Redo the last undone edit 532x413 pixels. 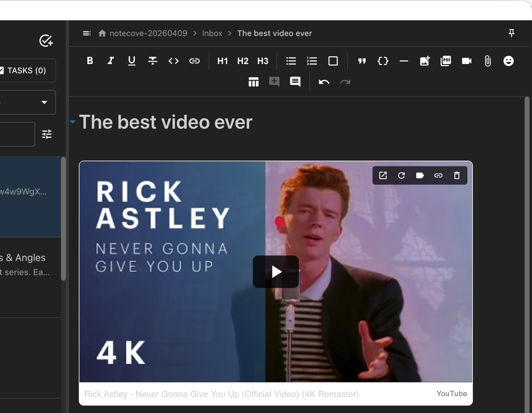click(x=345, y=82)
